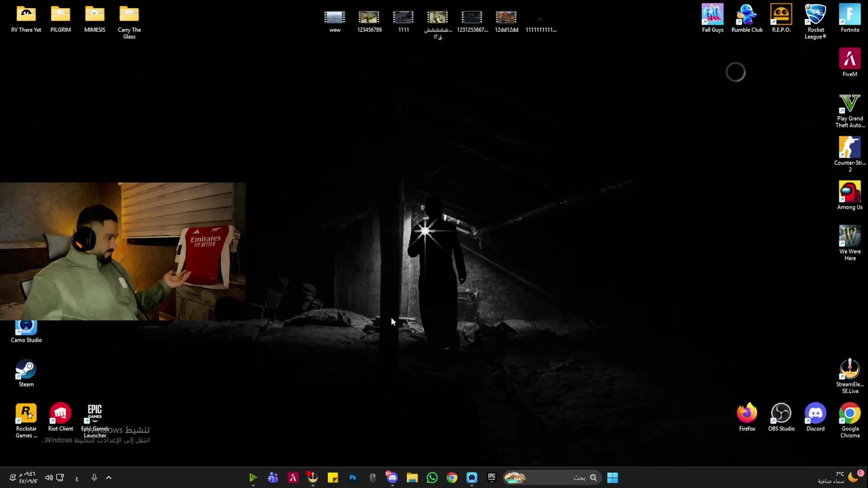
Task: Open Microsoft Teams from the taskbar
Action: [273, 478]
